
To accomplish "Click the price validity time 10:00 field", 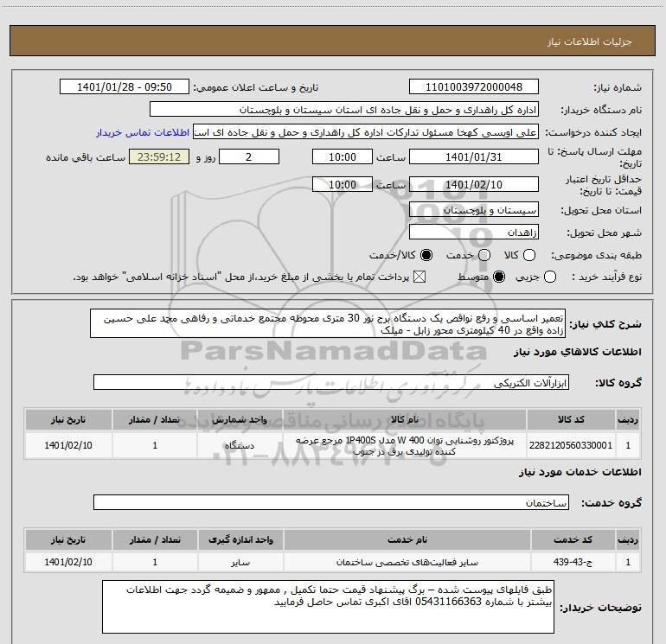I will [343, 185].
